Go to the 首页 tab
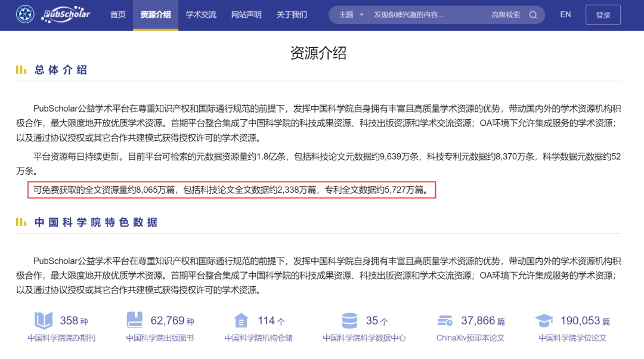 pos(118,15)
